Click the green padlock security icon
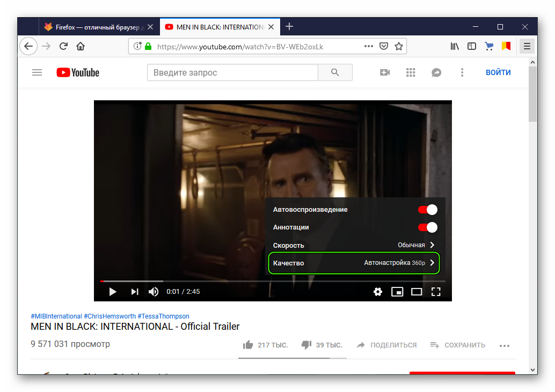555x392 pixels. (x=148, y=46)
